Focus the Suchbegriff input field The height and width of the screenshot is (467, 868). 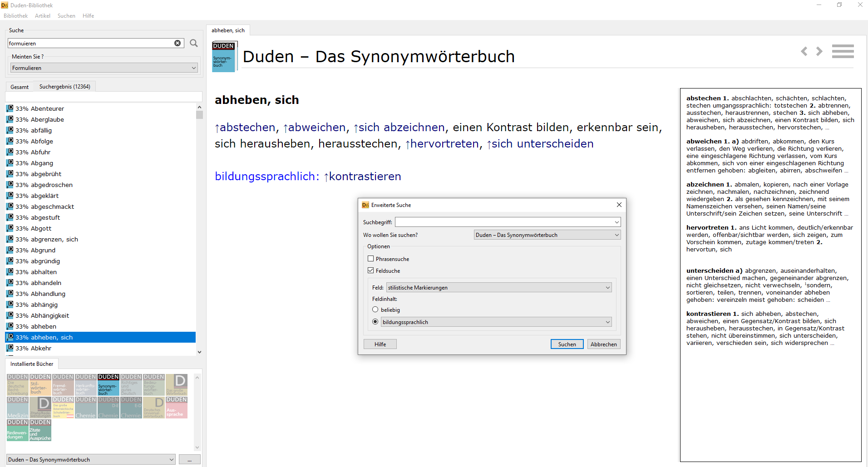pos(504,222)
